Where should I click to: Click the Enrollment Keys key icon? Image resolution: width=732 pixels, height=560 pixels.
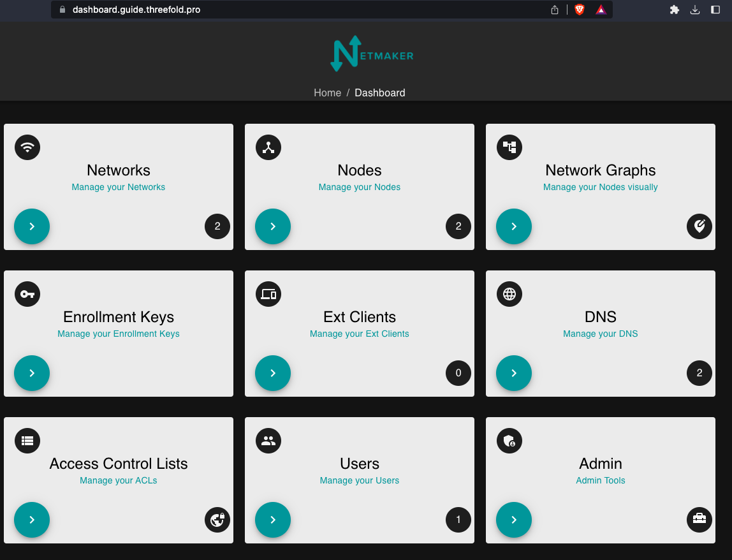(27, 294)
